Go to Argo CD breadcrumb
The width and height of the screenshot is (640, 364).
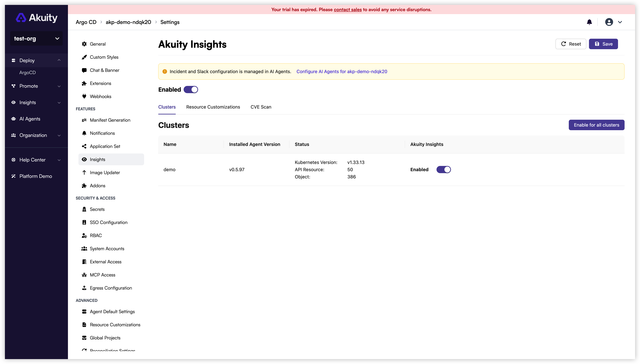(x=86, y=22)
